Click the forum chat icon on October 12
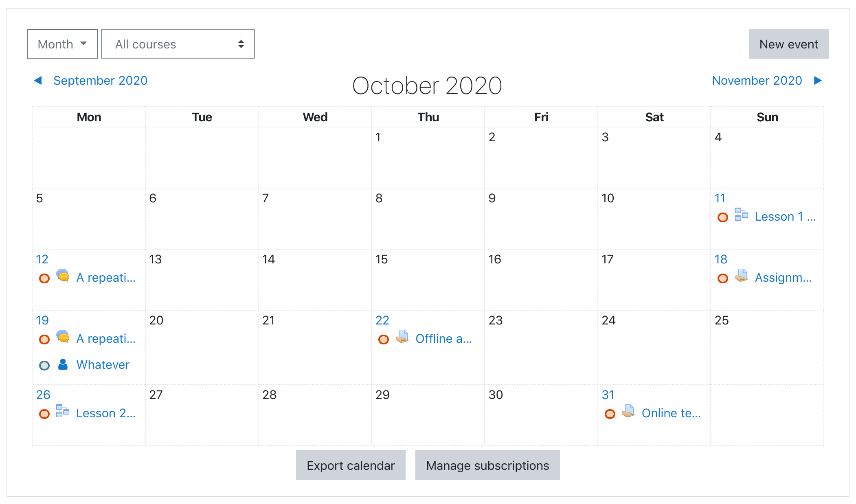The image size is (856, 504). click(63, 275)
